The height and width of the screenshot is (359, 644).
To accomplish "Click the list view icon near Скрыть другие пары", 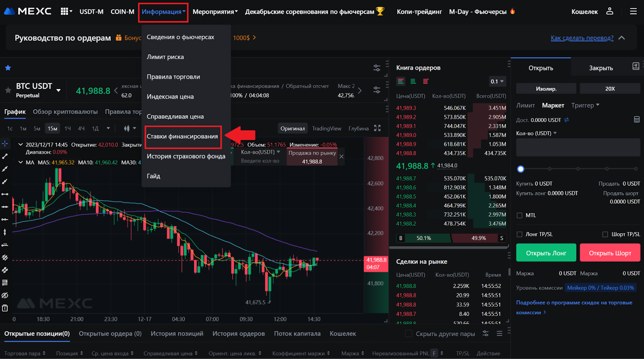I will click(500, 334).
